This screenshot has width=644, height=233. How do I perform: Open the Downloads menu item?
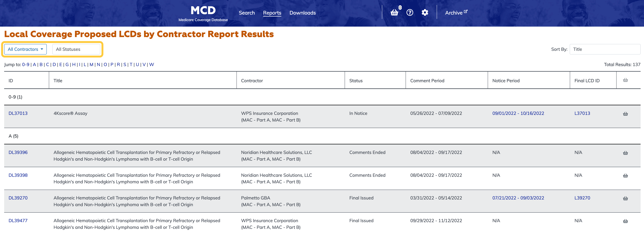coord(302,13)
